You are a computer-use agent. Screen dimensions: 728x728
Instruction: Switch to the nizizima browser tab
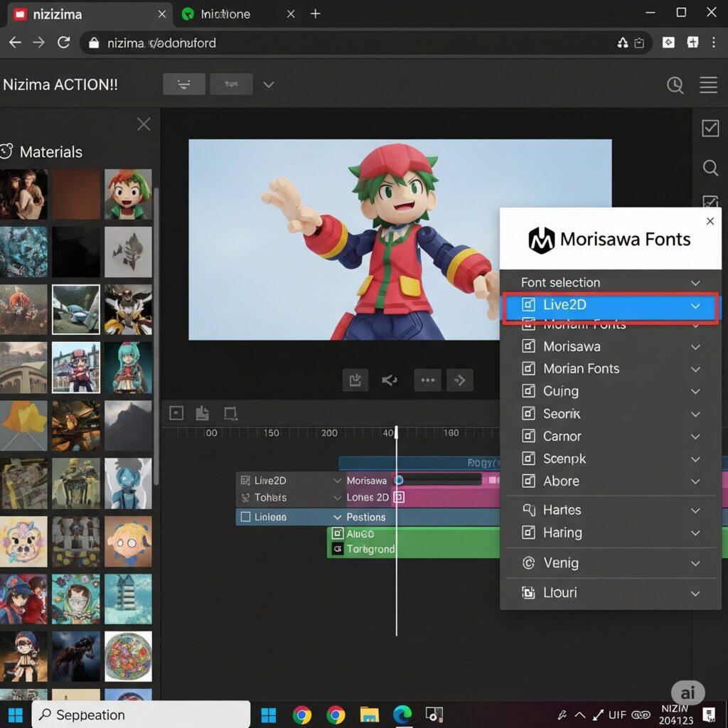(89, 14)
